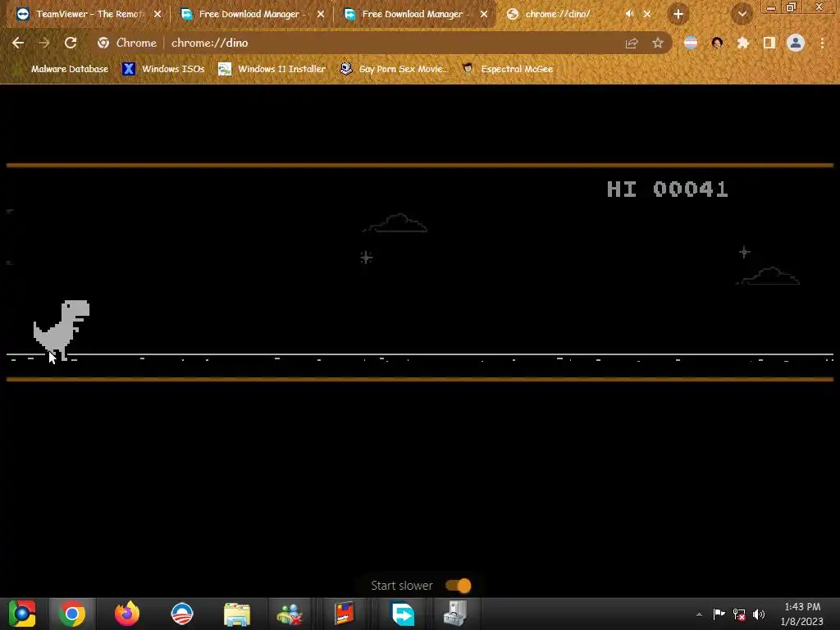
Task: Launch Firefox from the taskbar
Action: [x=127, y=614]
